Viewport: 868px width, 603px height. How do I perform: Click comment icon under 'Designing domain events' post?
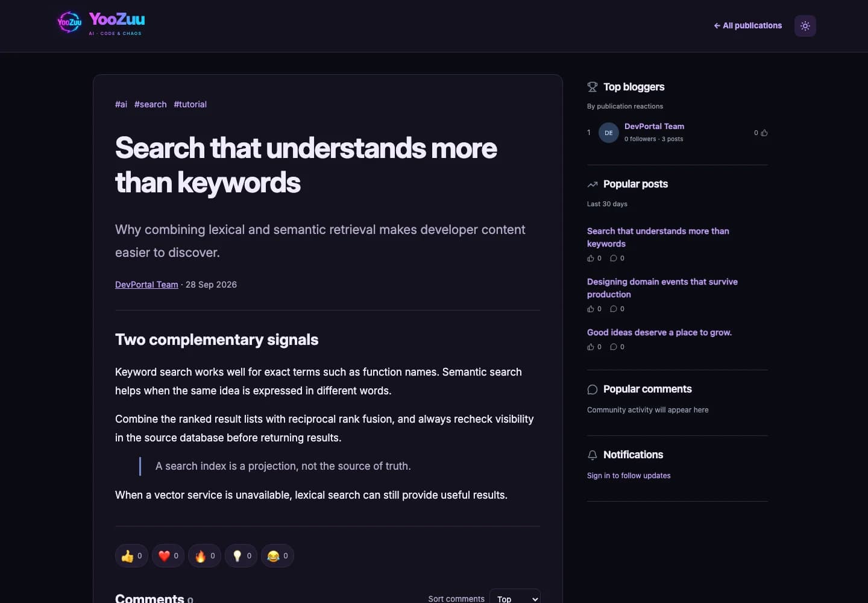click(x=614, y=309)
